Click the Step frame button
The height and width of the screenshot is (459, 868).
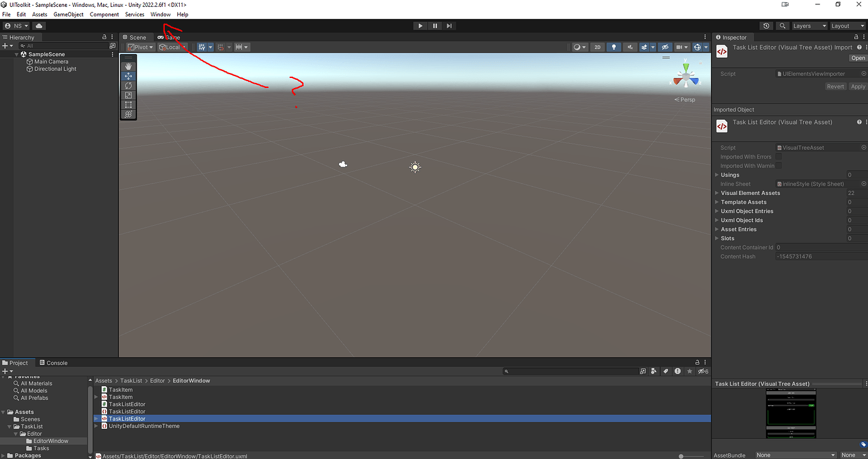449,26
